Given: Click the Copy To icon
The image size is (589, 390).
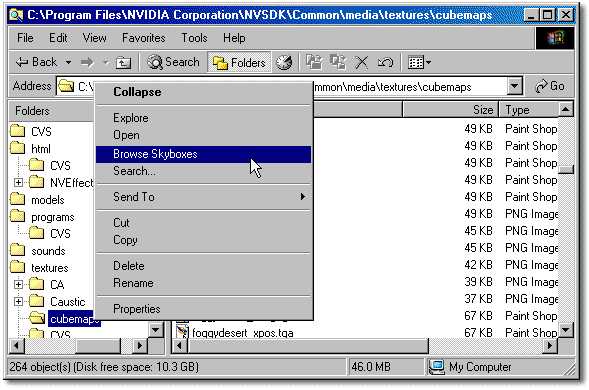Looking at the screenshot, I should [338, 62].
